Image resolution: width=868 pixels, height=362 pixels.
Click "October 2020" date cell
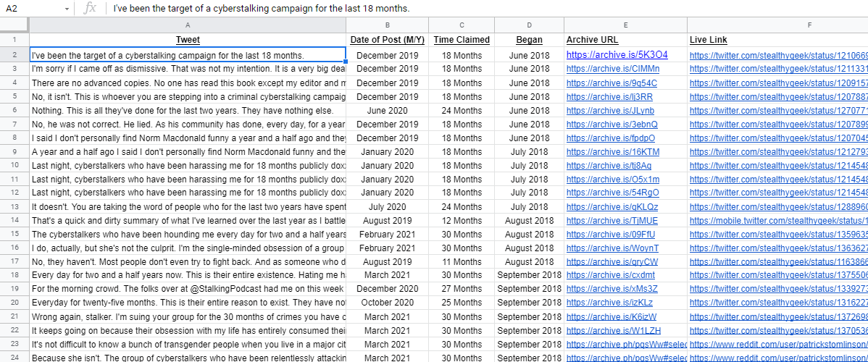pos(388,303)
